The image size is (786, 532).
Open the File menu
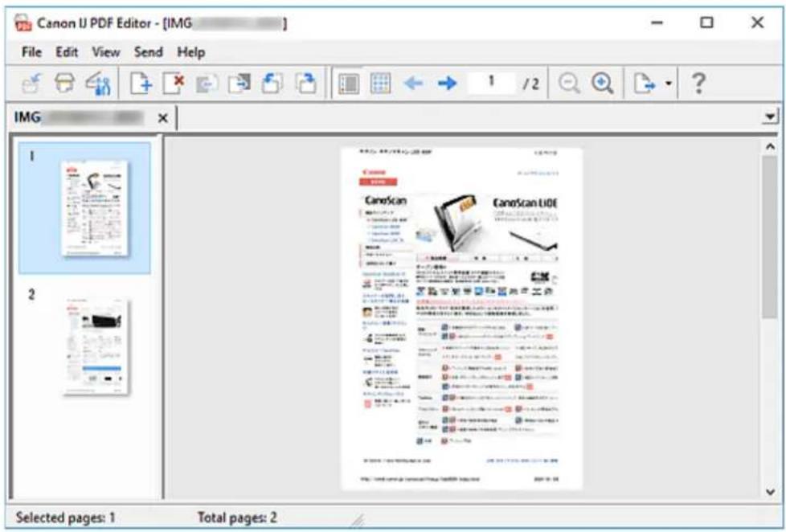[31, 52]
